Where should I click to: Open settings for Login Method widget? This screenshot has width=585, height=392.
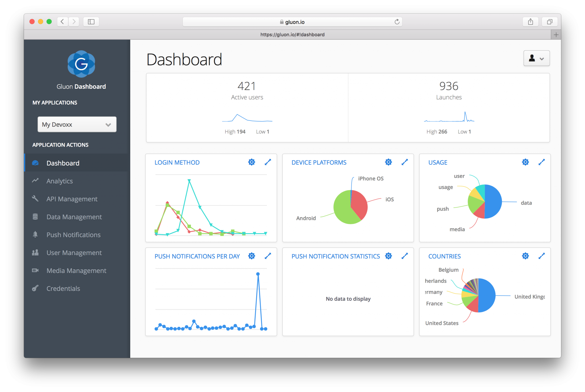point(251,162)
